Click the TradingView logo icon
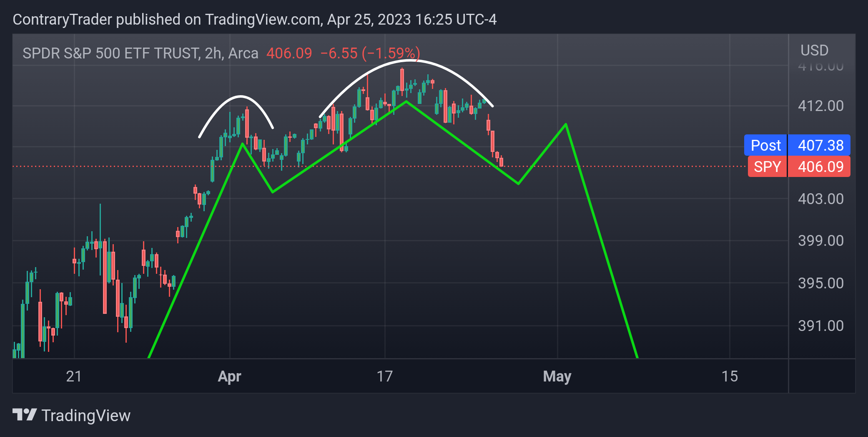 (25, 415)
